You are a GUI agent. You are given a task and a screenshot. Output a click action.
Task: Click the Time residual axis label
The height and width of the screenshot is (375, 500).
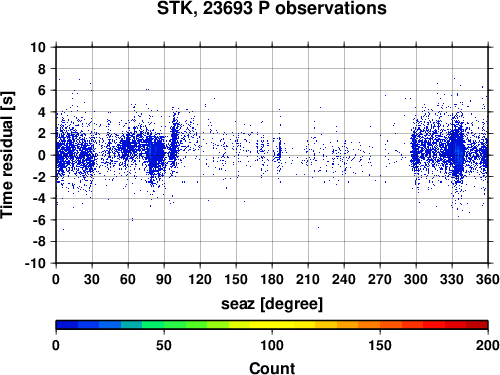click(x=8, y=155)
